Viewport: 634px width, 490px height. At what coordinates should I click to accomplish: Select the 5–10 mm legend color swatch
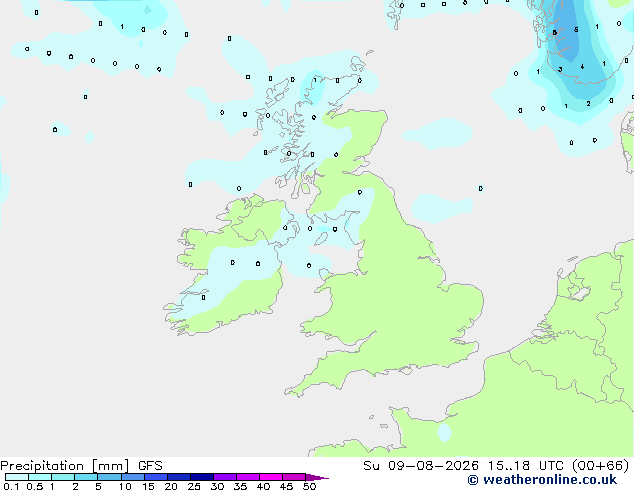[109, 477]
